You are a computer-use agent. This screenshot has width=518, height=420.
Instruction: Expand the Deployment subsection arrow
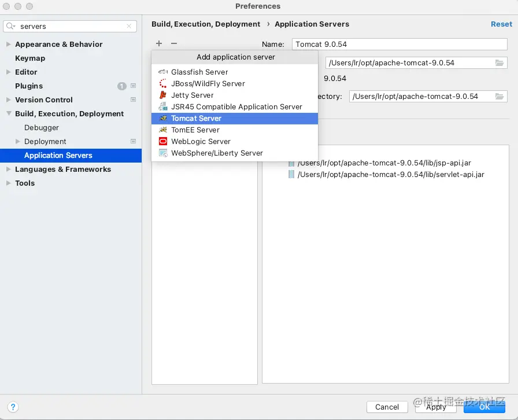pos(18,142)
